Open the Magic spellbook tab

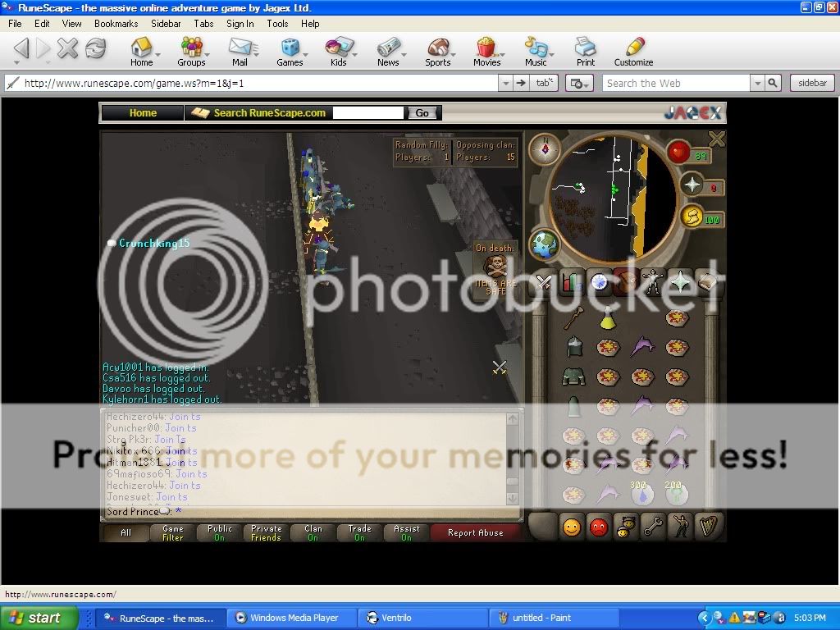tap(706, 282)
